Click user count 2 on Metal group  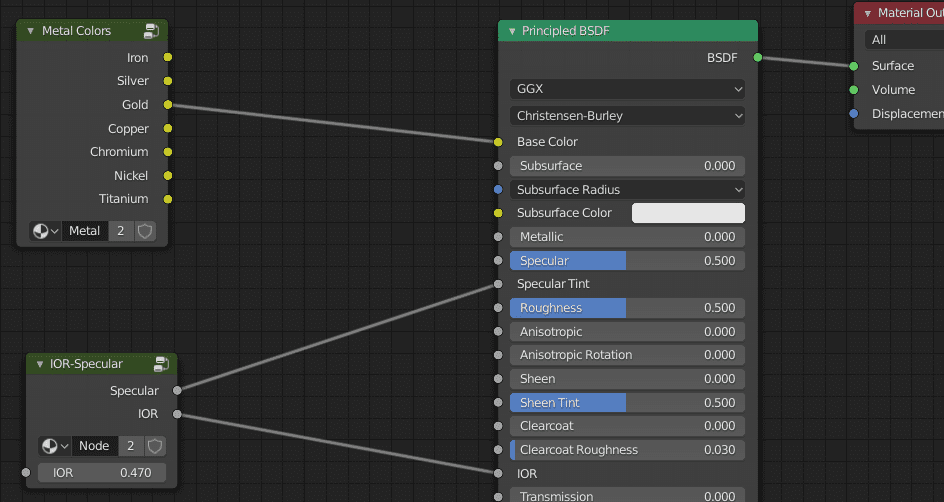tap(121, 231)
